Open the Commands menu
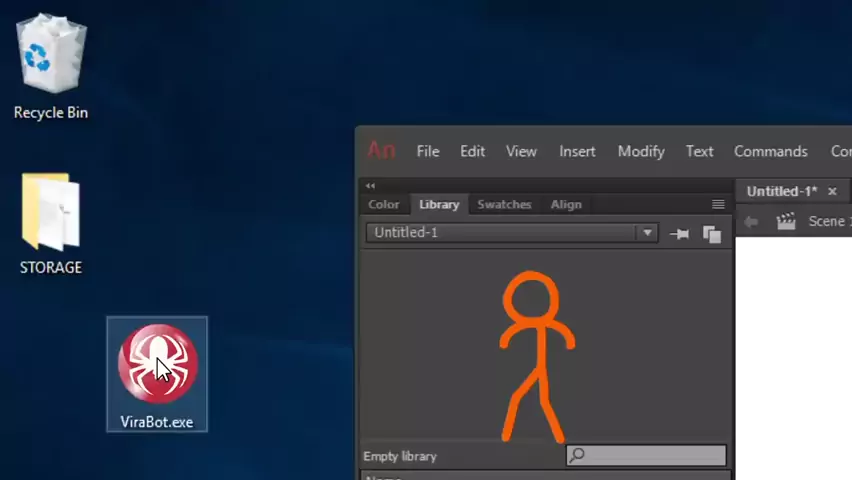The image size is (852, 480). (x=770, y=151)
